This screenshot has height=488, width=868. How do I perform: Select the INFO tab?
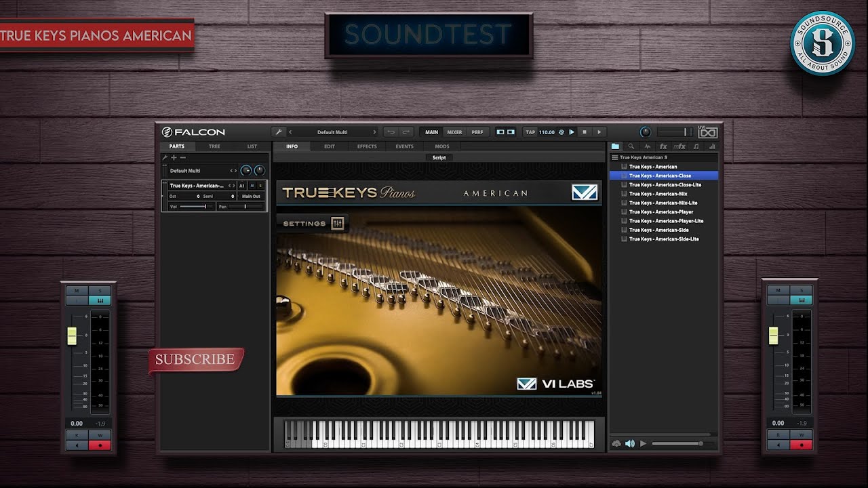click(x=292, y=146)
